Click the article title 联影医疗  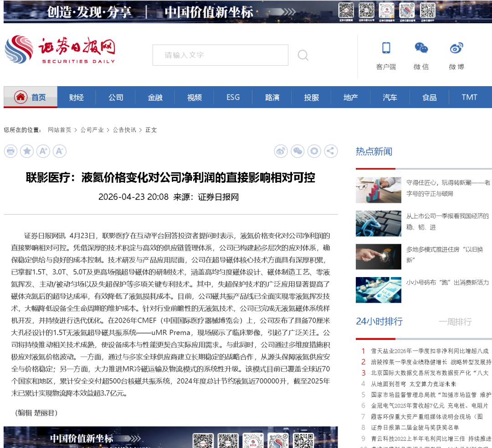170,178
